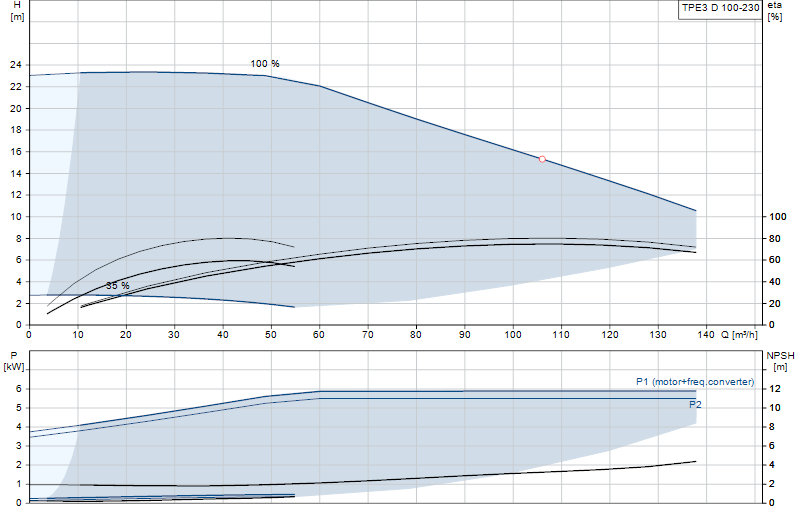Click the TPE3 D 100-230 legend box
800x520 pixels.
click(720, 9)
